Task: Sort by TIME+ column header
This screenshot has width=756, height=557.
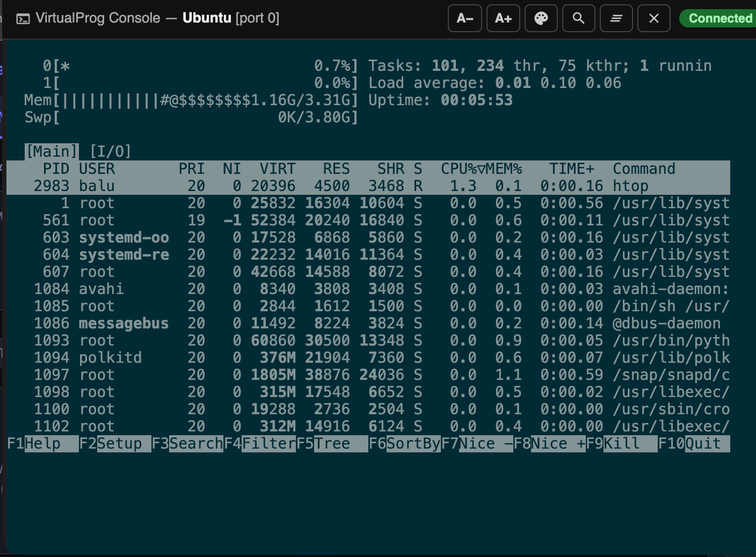Action: (x=572, y=168)
